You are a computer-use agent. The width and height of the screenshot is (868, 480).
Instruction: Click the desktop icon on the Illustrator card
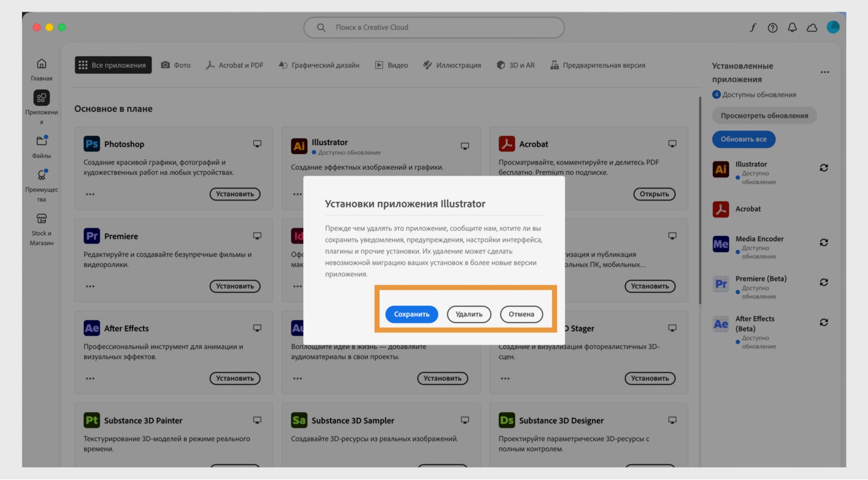click(x=465, y=146)
